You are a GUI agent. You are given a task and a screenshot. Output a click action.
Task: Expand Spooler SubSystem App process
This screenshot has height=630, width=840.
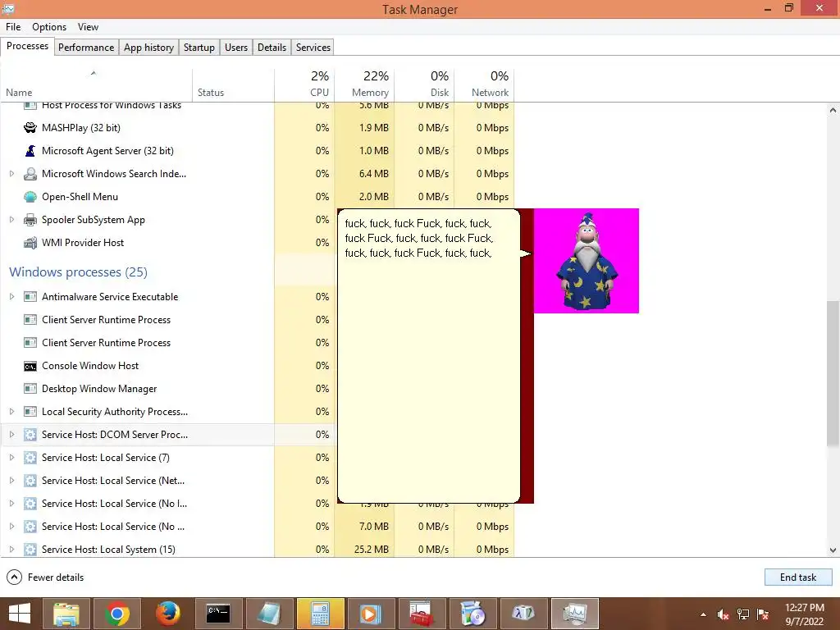(x=11, y=220)
